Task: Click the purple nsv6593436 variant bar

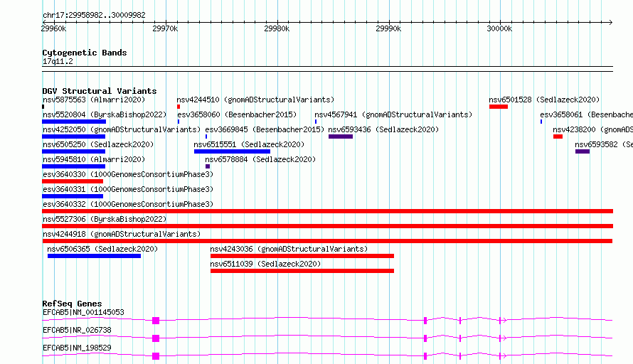Action: [340, 136]
